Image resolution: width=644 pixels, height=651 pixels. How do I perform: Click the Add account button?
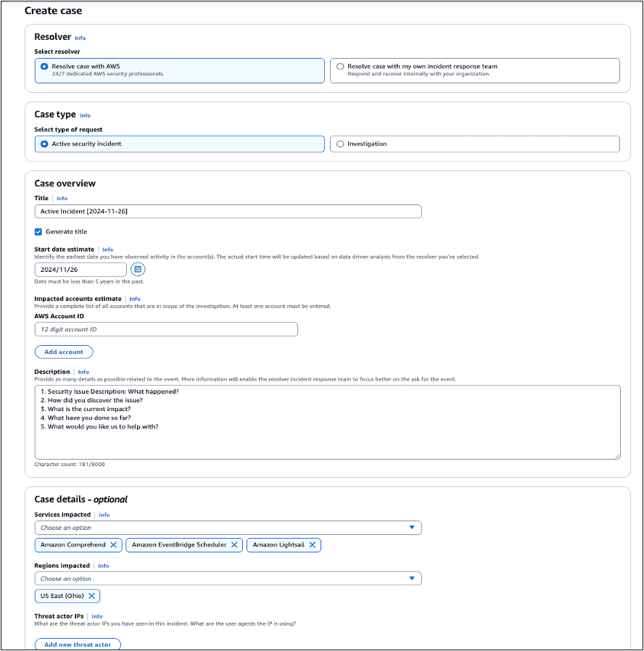64,352
